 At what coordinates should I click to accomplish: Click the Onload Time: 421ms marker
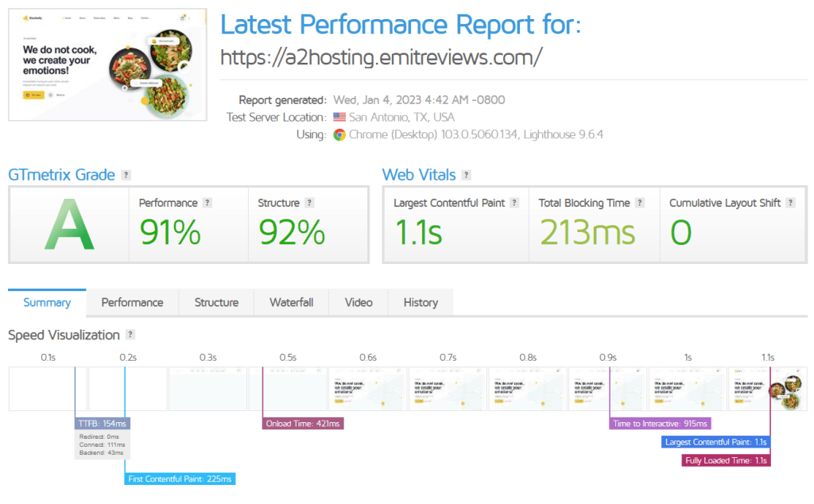(x=302, y=424)
